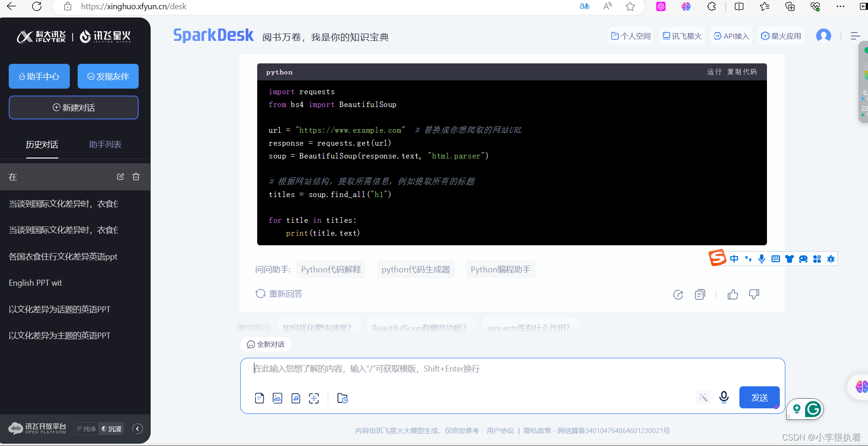Open 星火应用 spark apps
The width and height of the screenshot is (868, 446).
pos(781,36)
